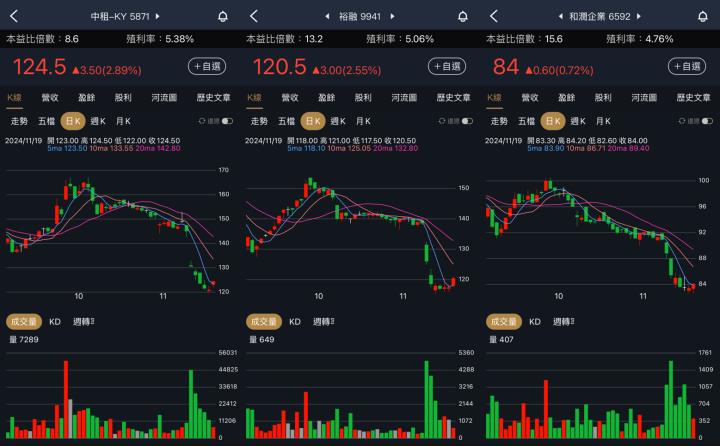Screen dimensions: 720x446
Task: Switch 和潤企業 chart to 走勢
Action: click(499, 121)
